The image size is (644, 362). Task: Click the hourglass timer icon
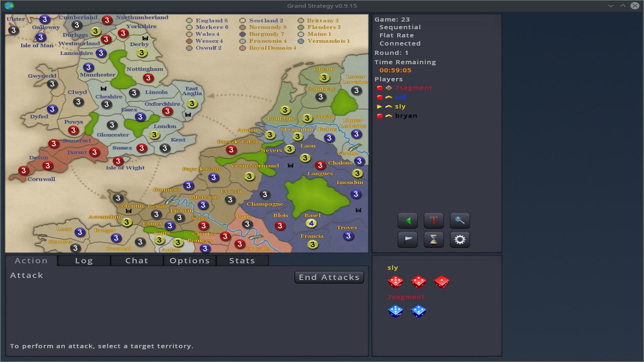coord(433,239)
